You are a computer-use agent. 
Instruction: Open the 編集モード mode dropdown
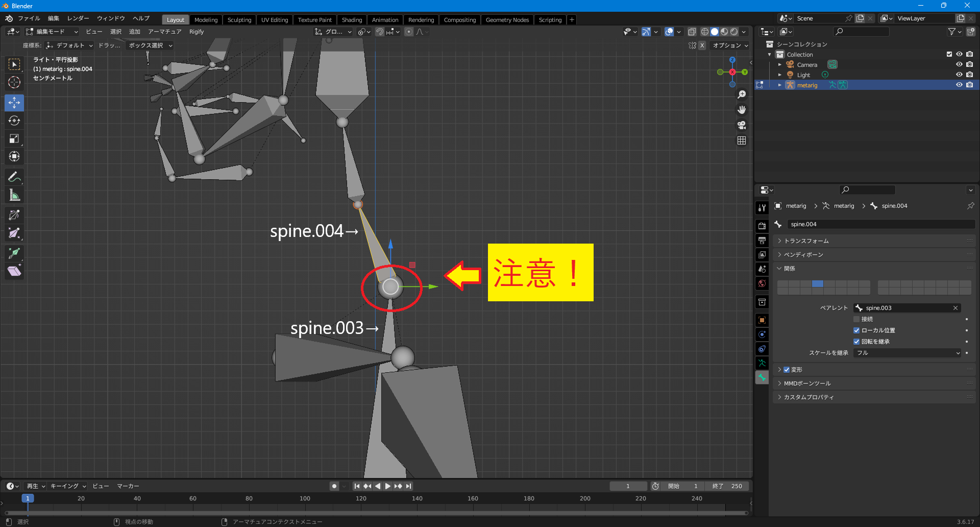click(52, 32)
